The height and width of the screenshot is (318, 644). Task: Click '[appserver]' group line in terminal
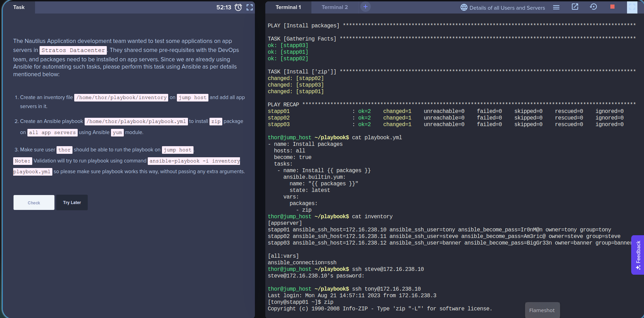pos(285,223)
